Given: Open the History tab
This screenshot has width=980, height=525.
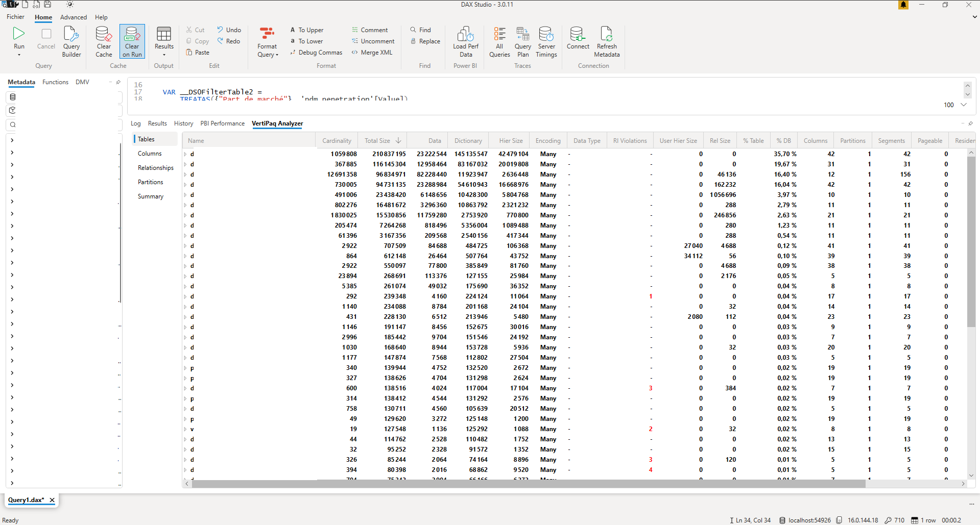Looking at the screenshot, I should [183, 123].
